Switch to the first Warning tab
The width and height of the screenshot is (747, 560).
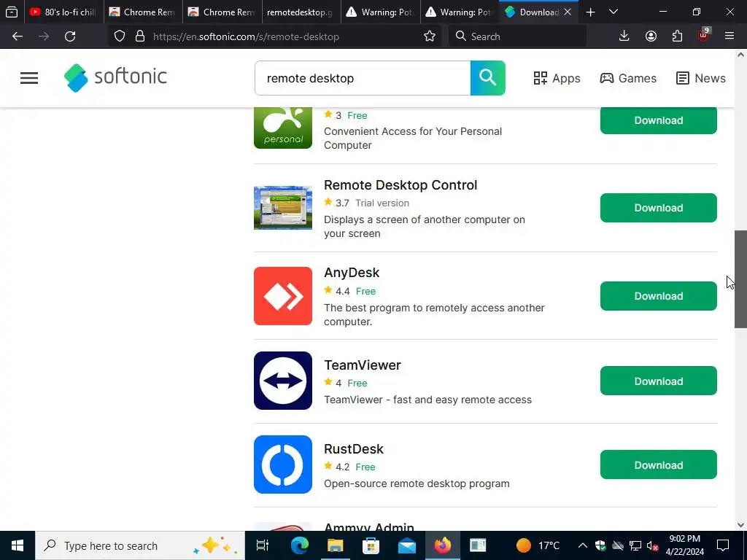[x=380, y=12]
